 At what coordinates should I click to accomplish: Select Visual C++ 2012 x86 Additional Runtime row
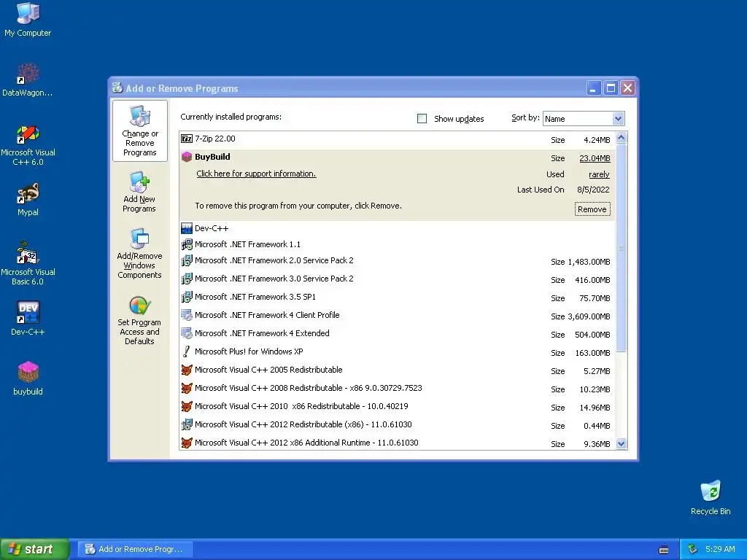[398, 443]
